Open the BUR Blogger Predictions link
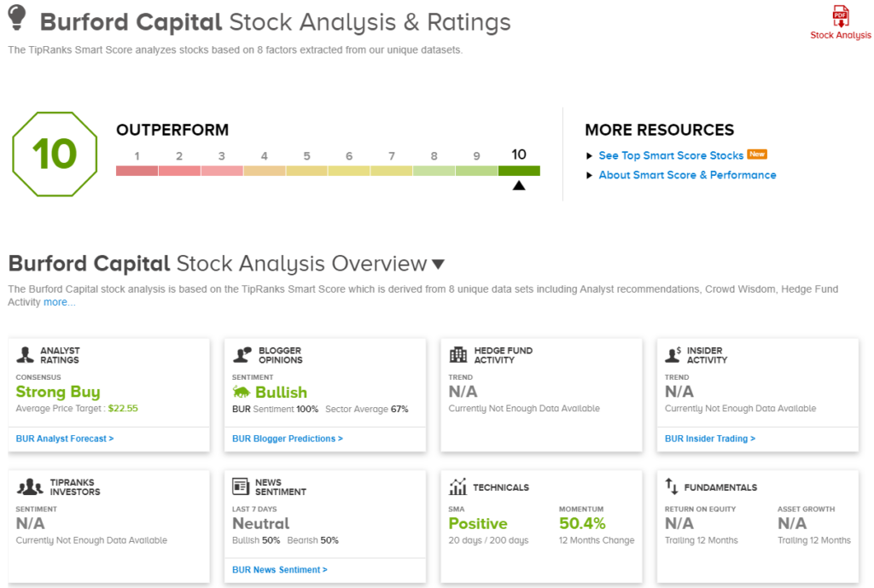874x588 pixels. 287,439
